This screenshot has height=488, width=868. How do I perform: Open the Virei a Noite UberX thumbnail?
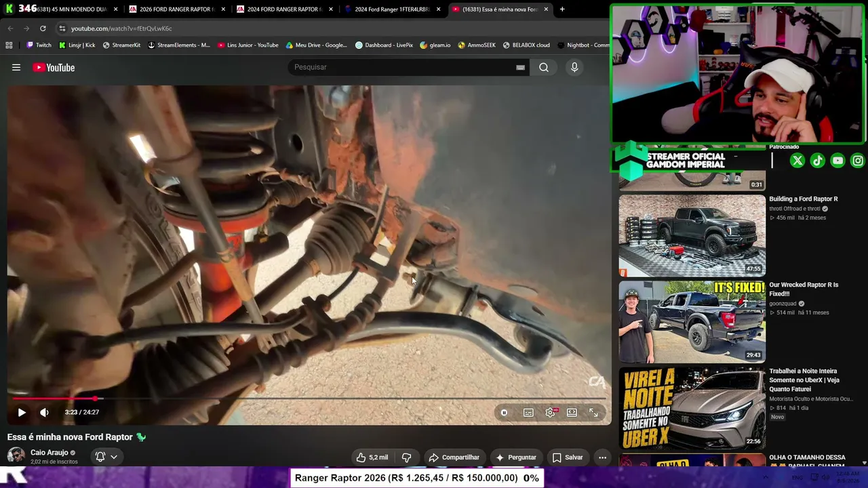(692, 408)
